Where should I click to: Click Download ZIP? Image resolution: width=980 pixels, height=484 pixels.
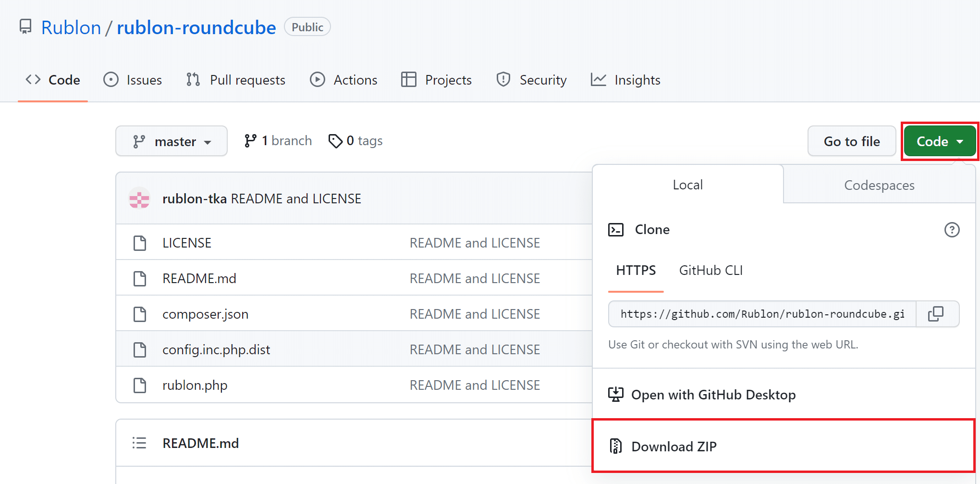coord(674,447)
